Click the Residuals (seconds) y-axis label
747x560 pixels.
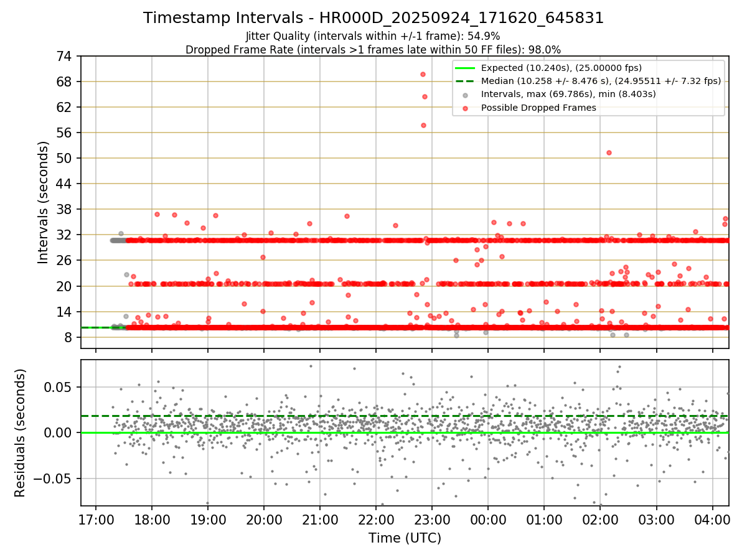[x=21, y=433]
